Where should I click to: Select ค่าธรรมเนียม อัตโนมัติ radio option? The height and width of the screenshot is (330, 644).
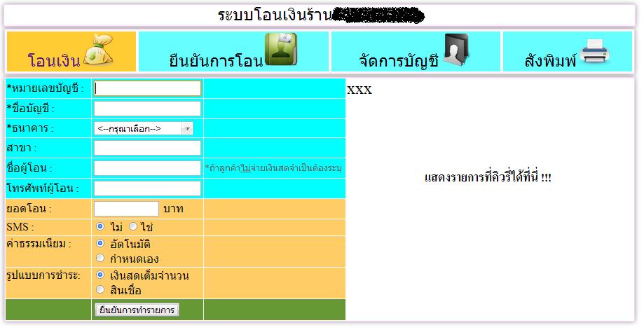tap(100, 243)
